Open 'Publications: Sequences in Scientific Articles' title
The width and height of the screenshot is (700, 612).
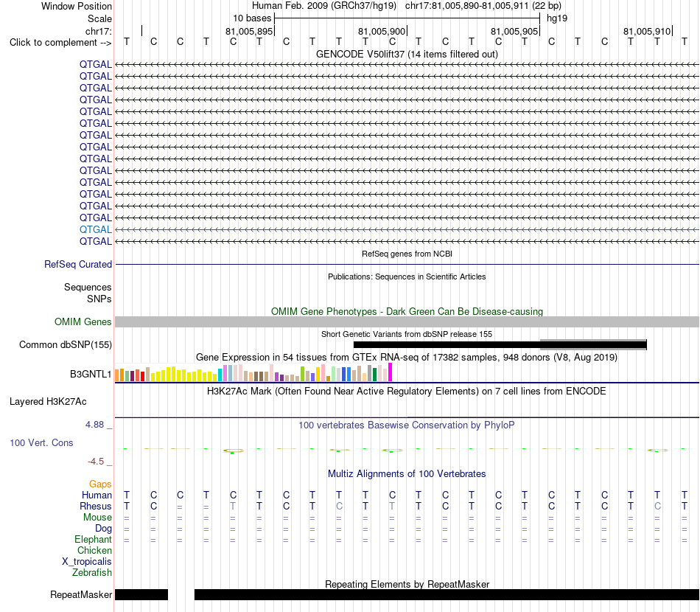pos(407,277)
